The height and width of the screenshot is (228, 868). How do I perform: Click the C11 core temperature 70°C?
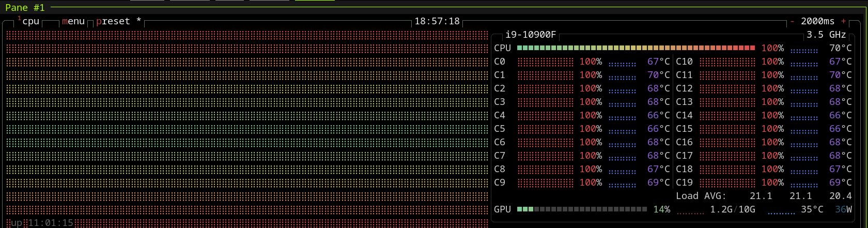click(x=840, y=75)
